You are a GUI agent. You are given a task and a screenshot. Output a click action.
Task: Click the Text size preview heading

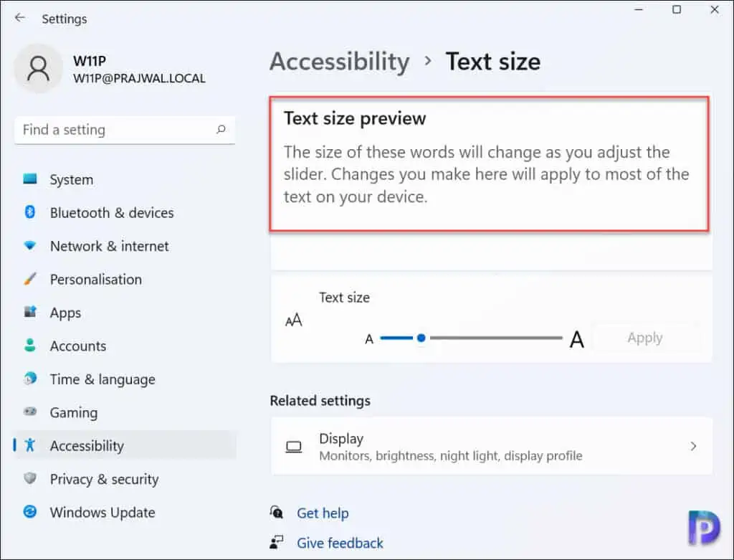(x=355, y=118)
